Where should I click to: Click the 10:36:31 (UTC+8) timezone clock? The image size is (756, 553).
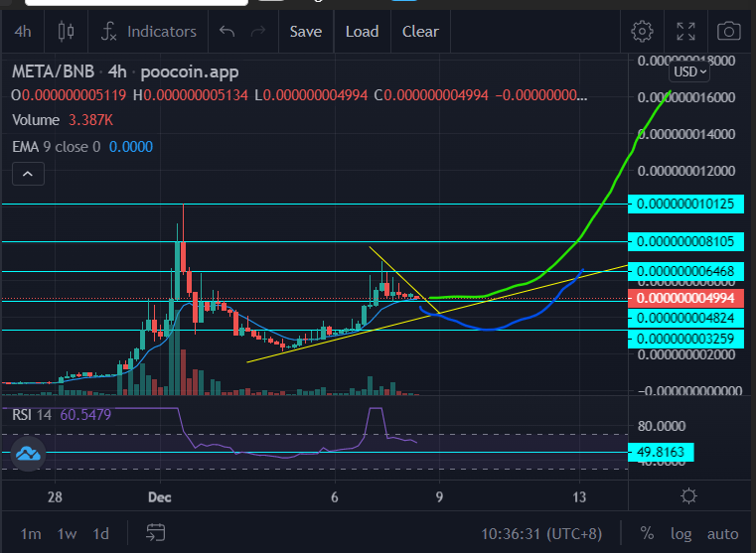pos(541,534)
